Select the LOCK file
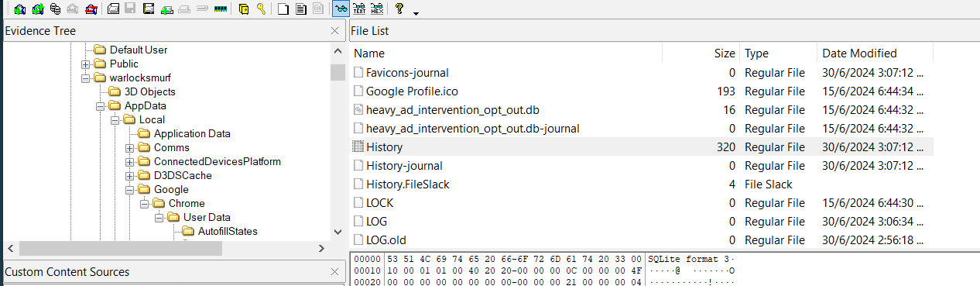Screen dimensions: 980x286 pos(379,203)
